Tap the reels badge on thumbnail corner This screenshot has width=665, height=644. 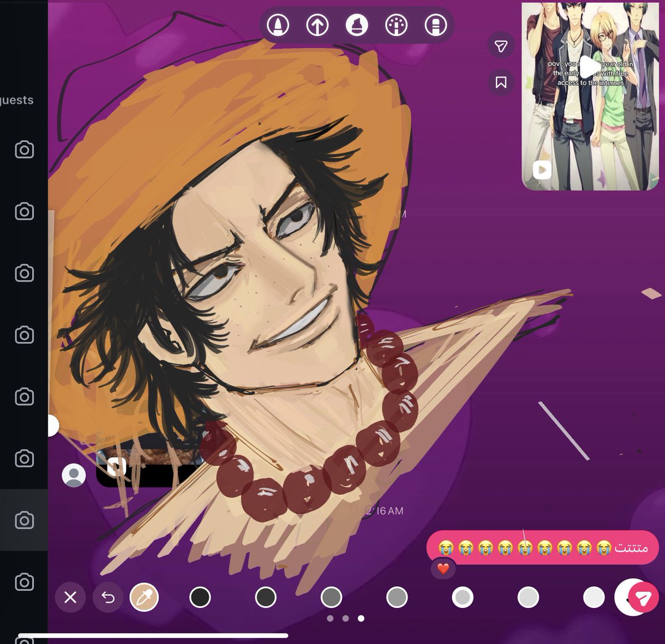tap(542, 170)
